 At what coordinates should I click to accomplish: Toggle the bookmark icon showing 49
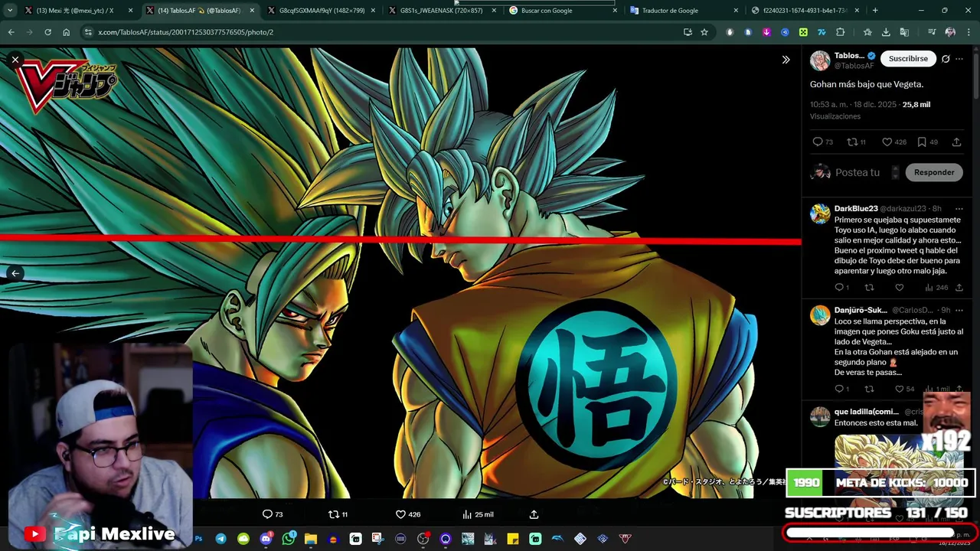coord(922,142)
